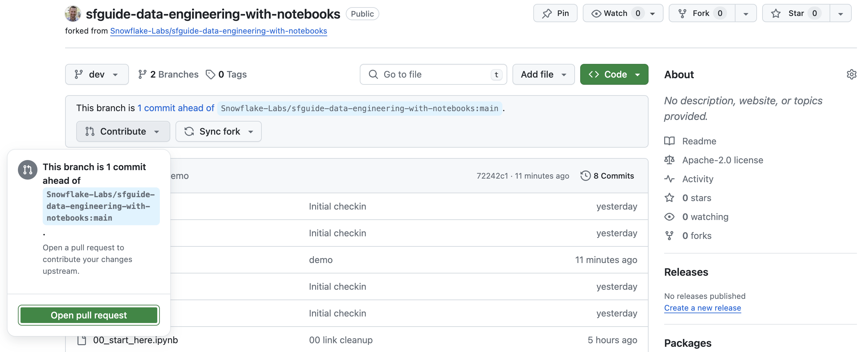This screenshot has height=352, width=868.
Task: Click the Code angle brackets icon
Action: [x=594, y=74]
